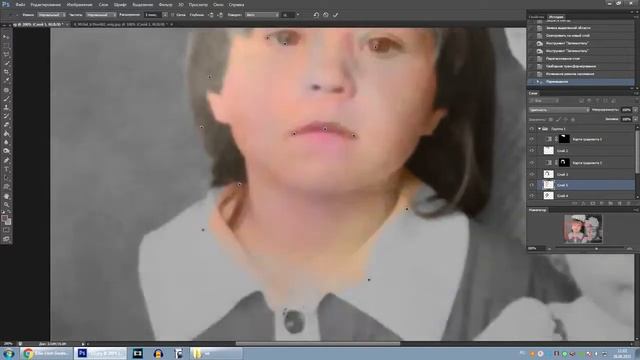
Task: Hide the gradient map layer above Слой 3
Action: 531,162
